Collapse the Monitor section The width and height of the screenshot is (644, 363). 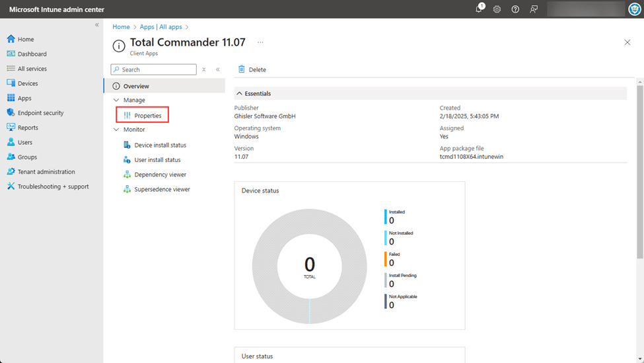click(117, 130)
